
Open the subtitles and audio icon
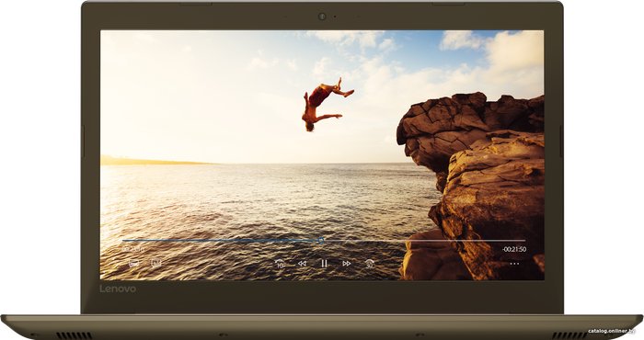pyautogui.click(x=156, y=264)
